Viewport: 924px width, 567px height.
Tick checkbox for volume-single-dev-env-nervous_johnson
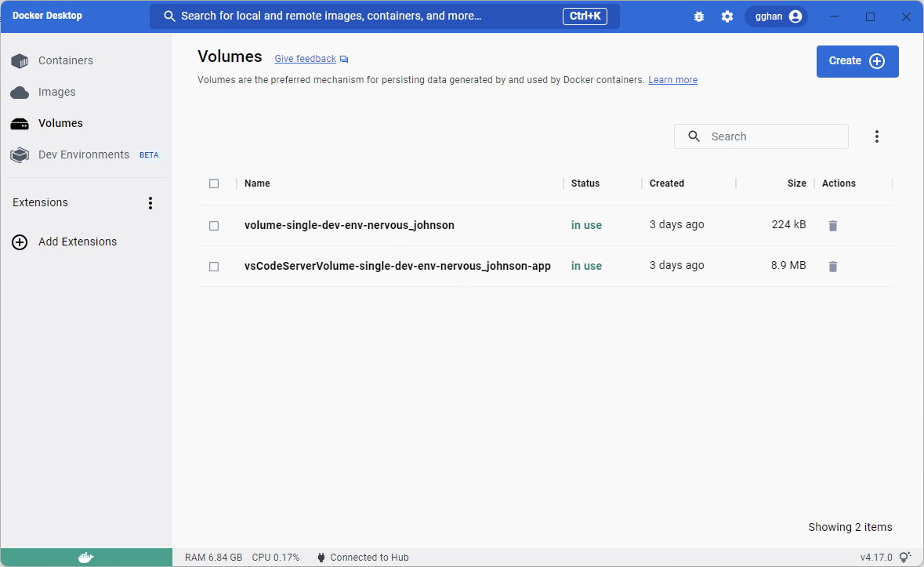(214, 227)
